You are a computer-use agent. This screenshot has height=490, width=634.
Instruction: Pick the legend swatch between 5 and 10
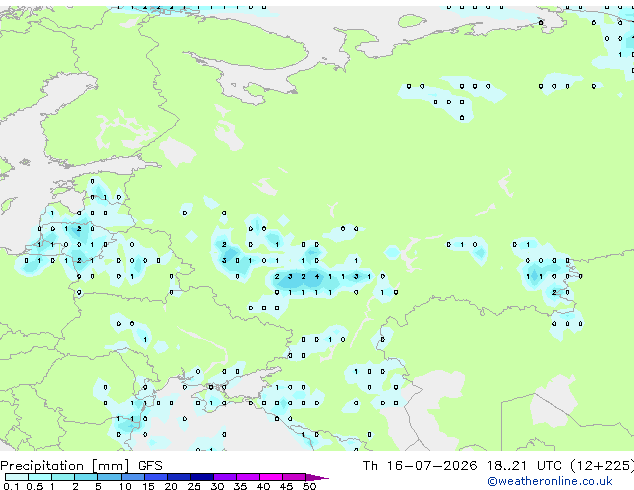click(x=110, y=477)
